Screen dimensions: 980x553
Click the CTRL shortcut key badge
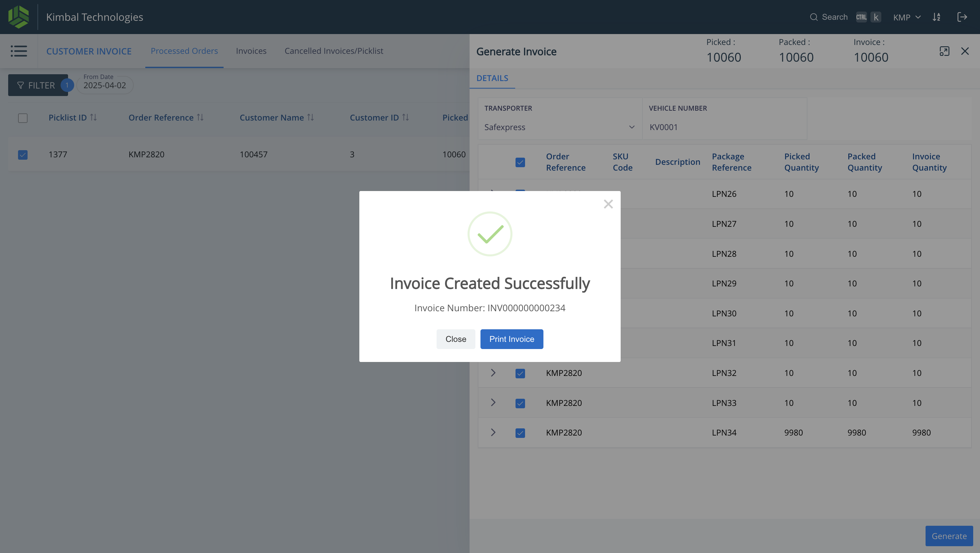click(x=861, y=17)
